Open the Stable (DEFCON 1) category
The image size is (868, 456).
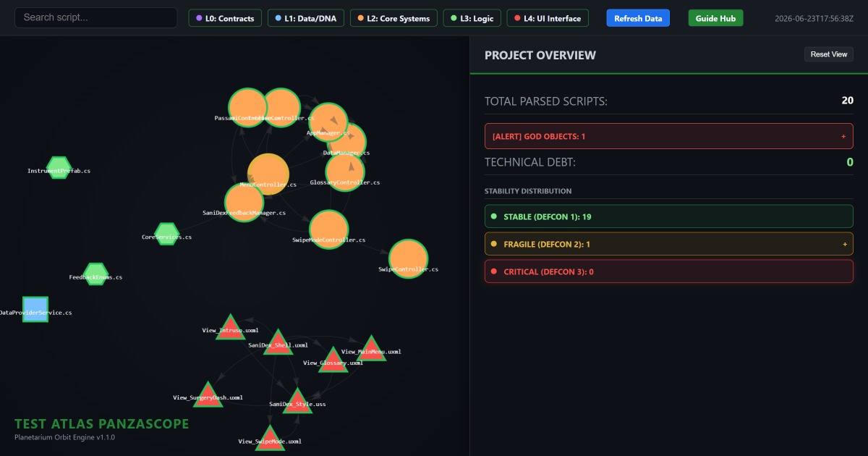pos(669,216)
